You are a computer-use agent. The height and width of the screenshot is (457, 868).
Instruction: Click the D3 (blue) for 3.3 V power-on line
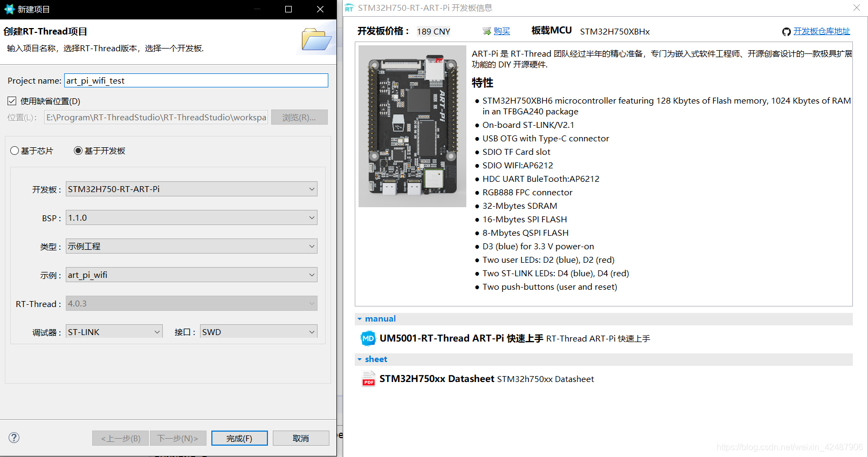pyautogui.click(x=538, y=246)
